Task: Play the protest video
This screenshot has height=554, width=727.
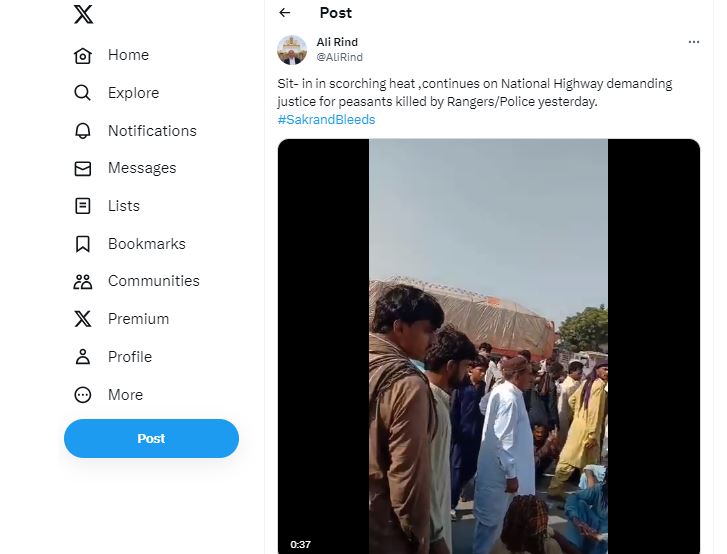Action: [488, 345]
